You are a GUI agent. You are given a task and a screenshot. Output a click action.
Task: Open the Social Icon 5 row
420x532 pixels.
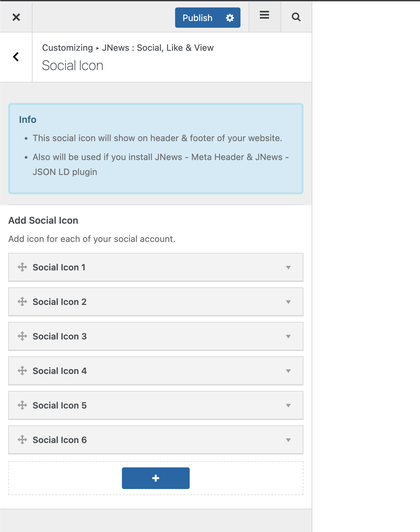pos(156,405)
